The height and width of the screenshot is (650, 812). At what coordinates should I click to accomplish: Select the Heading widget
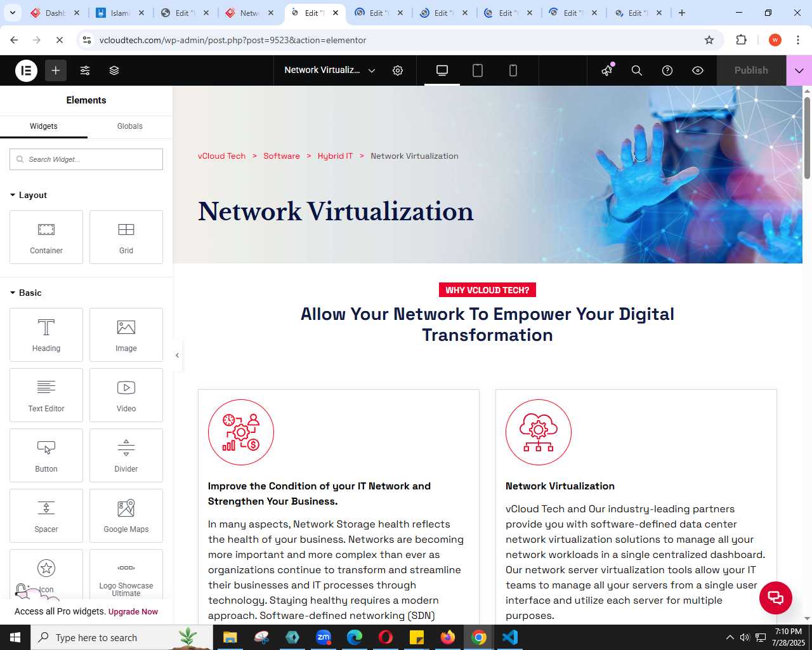(46, 335)
